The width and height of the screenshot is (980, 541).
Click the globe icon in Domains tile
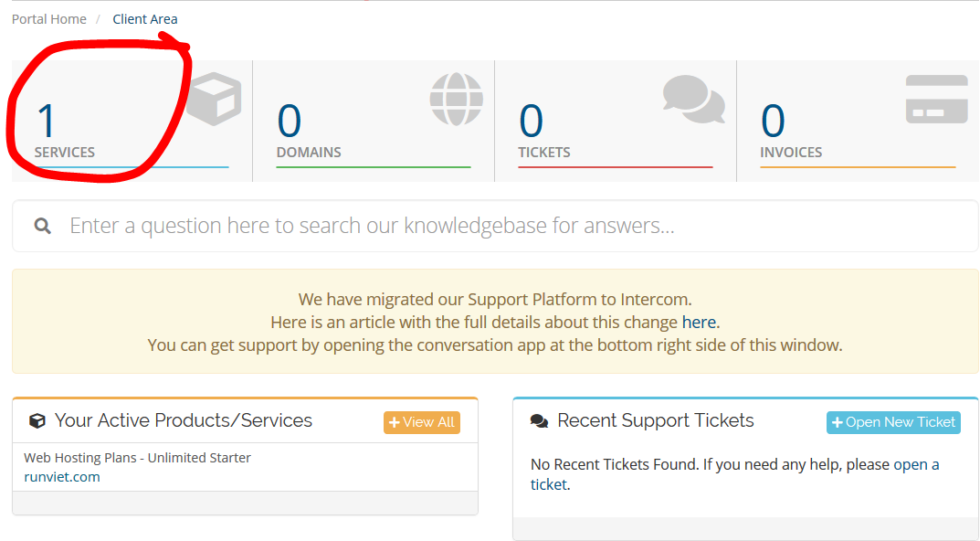tap(456, 99)
